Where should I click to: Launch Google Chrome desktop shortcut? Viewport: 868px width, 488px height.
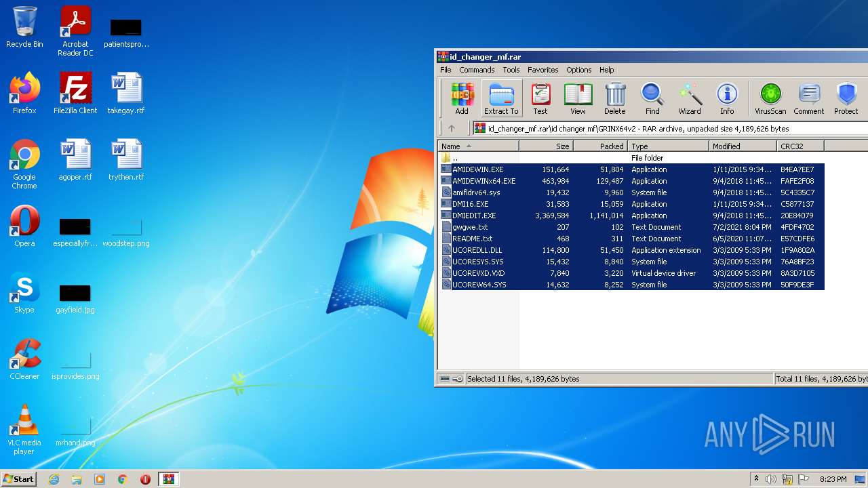(x=24, y=164)
